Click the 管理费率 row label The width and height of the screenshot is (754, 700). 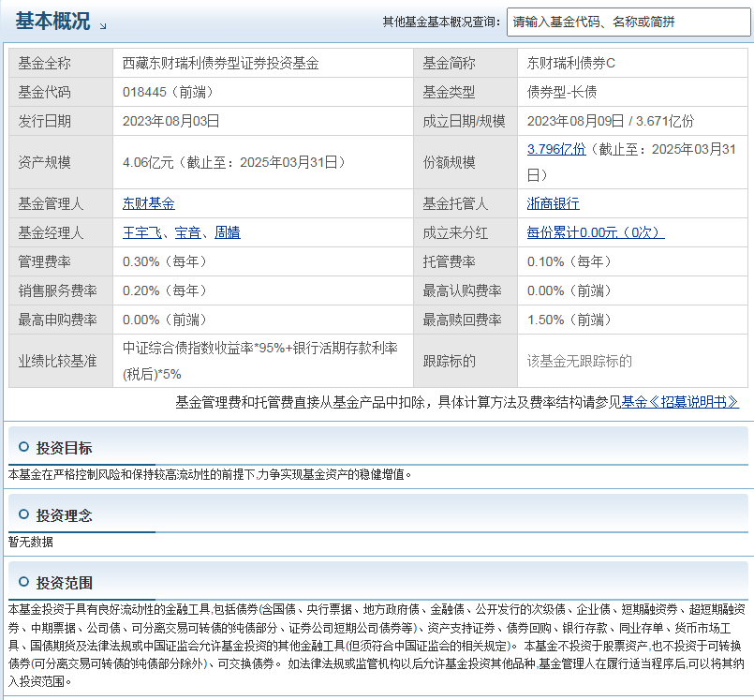(x=44, y=261)
